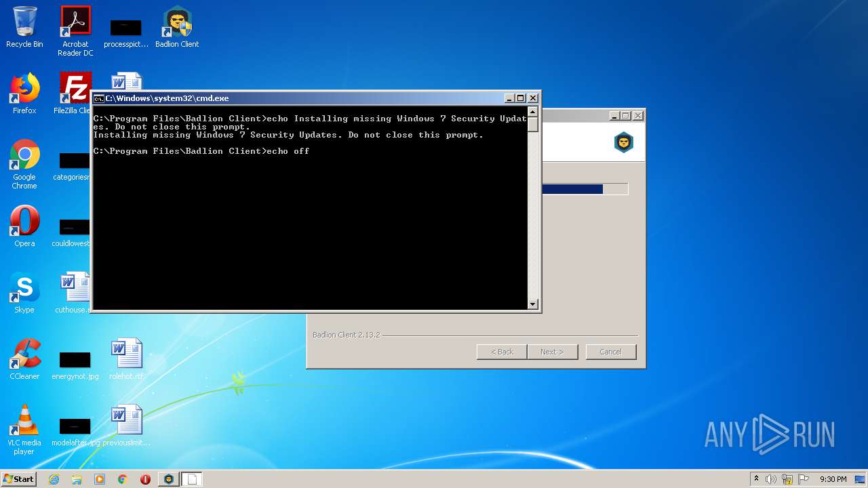The height and width of the screenshot is (488, 868).
Task: Launch Firefox from the desktop
Action: pyautogui.click(x=24, y=94)
